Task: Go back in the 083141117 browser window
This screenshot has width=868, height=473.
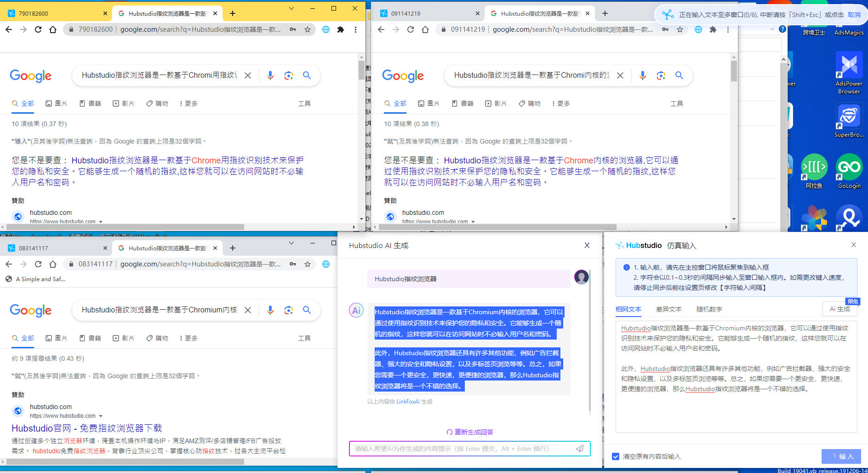Action: [x=9, y=264]
